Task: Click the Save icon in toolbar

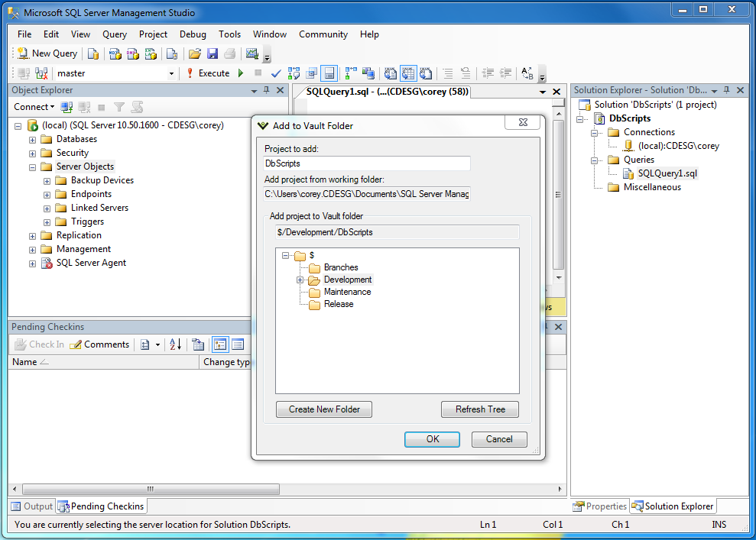Action: point(213,53)
